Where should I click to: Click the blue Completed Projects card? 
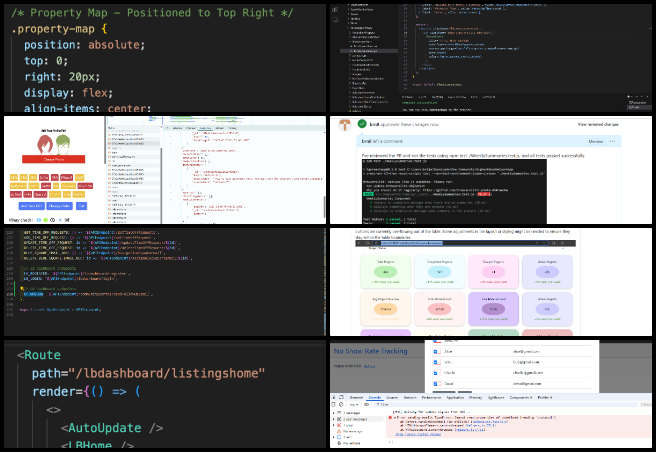pos(440,272)
